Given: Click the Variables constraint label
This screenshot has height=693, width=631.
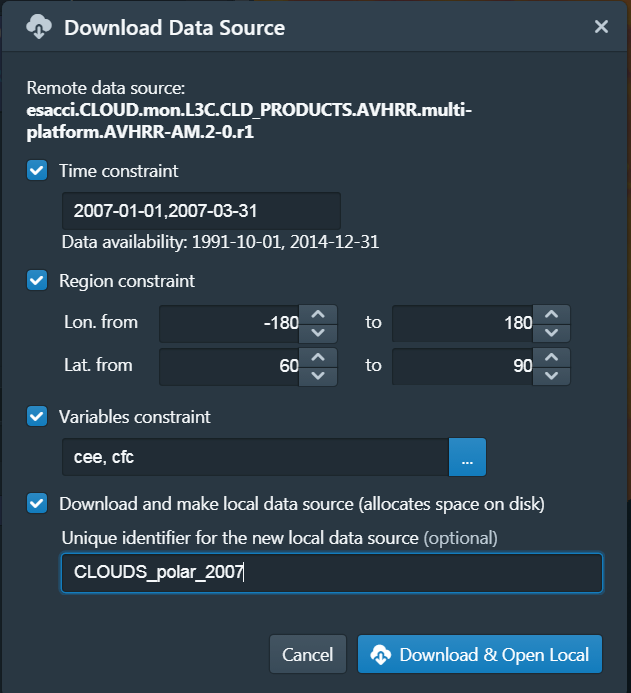Looking at the screenshot, I should point(135,417).
